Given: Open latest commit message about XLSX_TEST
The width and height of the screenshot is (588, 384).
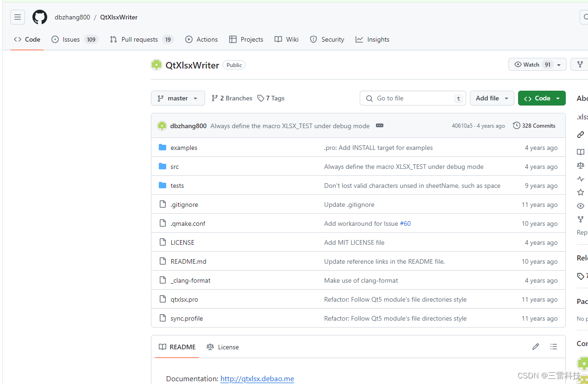Looking at the screenshot, I should (x=290, y=126).
